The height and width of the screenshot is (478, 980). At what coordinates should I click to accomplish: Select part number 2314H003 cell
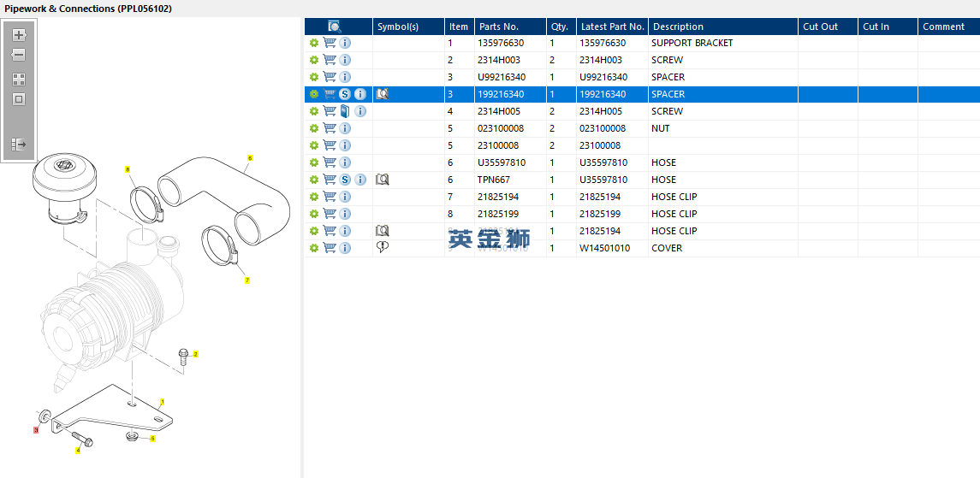[510, 60]
